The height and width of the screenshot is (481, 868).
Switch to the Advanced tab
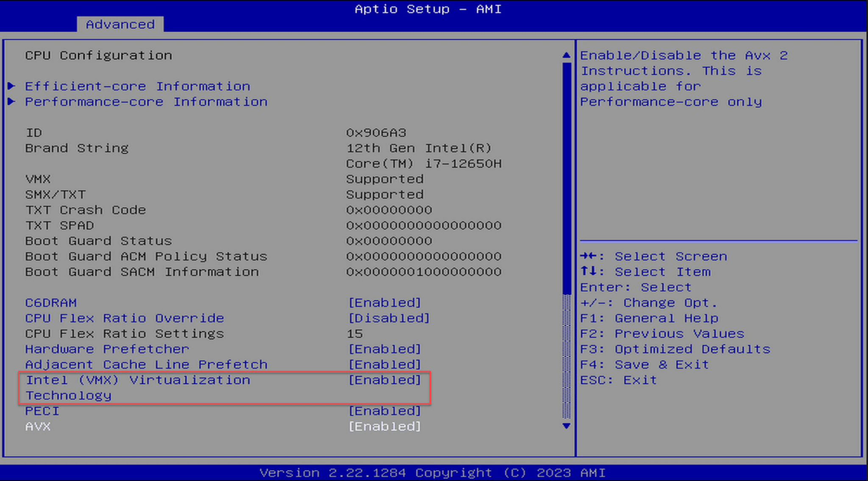[x=120, y=24]
